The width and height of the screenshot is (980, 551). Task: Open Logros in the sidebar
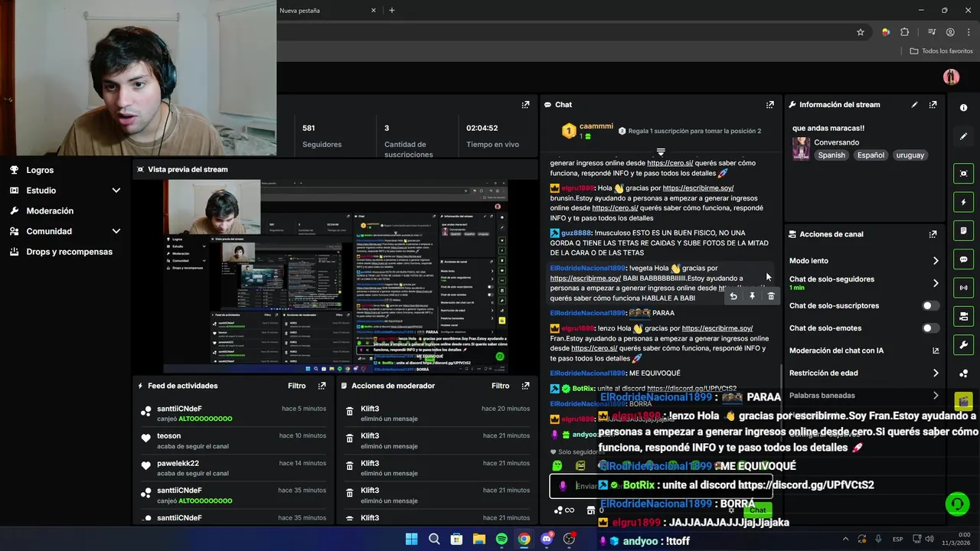40,170
